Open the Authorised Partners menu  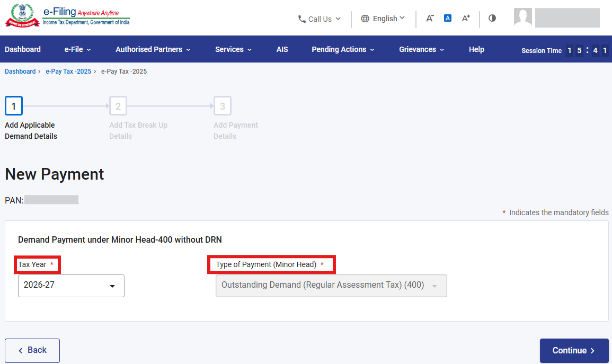point(153,49)
